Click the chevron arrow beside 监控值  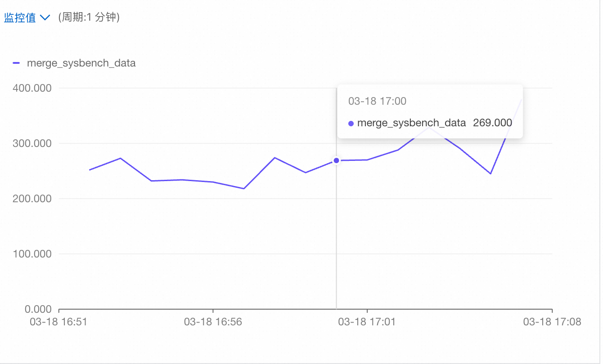[x=45, y=18]
